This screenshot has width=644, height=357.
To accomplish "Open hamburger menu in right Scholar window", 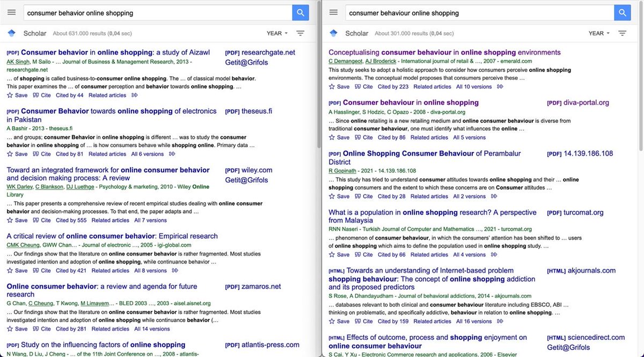I will coord(333,12).
